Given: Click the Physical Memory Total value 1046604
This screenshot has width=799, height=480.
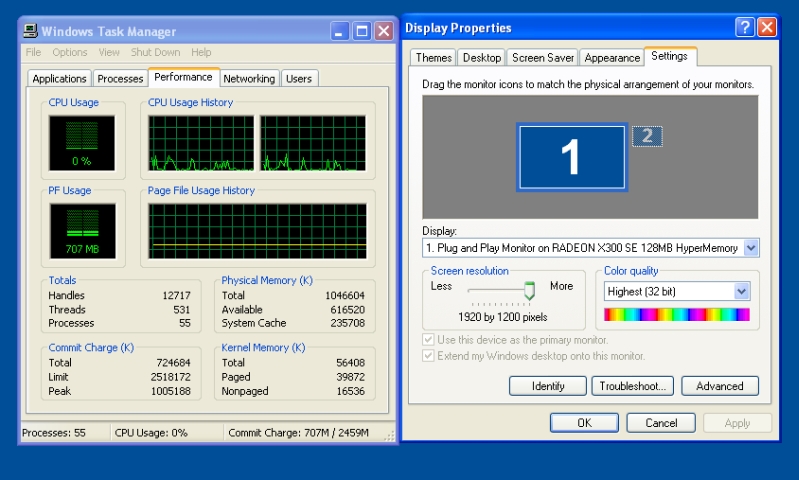Looking at the screenshot, I should [x=345, y=296].
